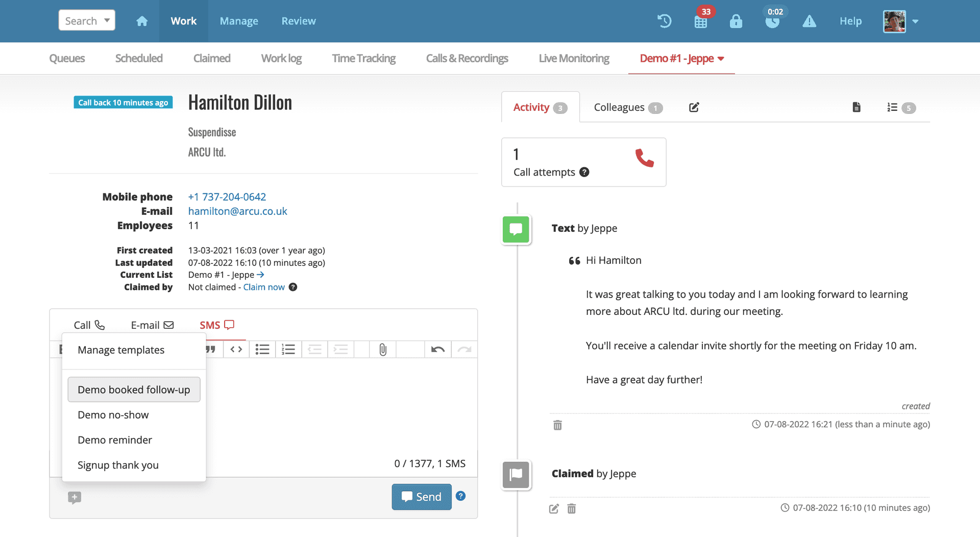Send the SMS message
Screen dimensions: 980x537
[x=422, y=497]
